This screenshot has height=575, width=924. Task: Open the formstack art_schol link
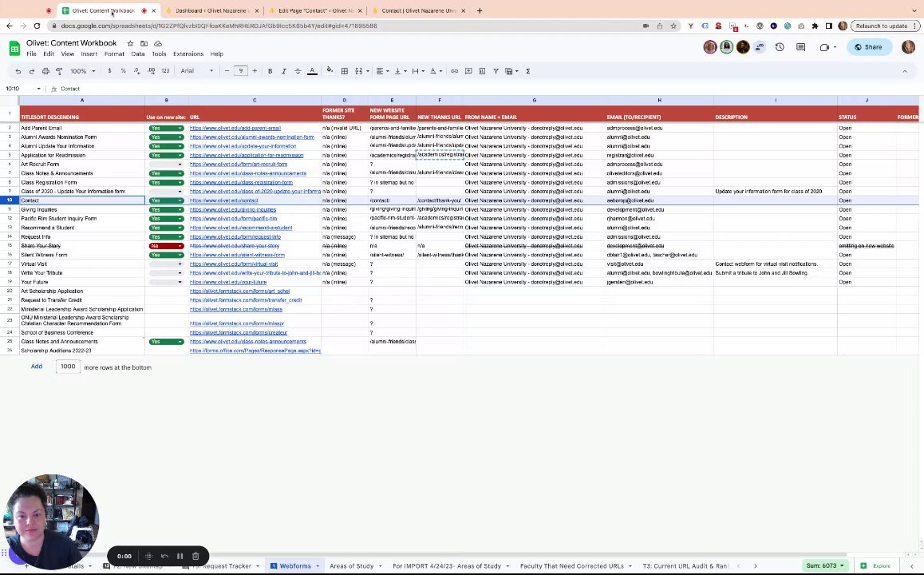pos(239,291)
